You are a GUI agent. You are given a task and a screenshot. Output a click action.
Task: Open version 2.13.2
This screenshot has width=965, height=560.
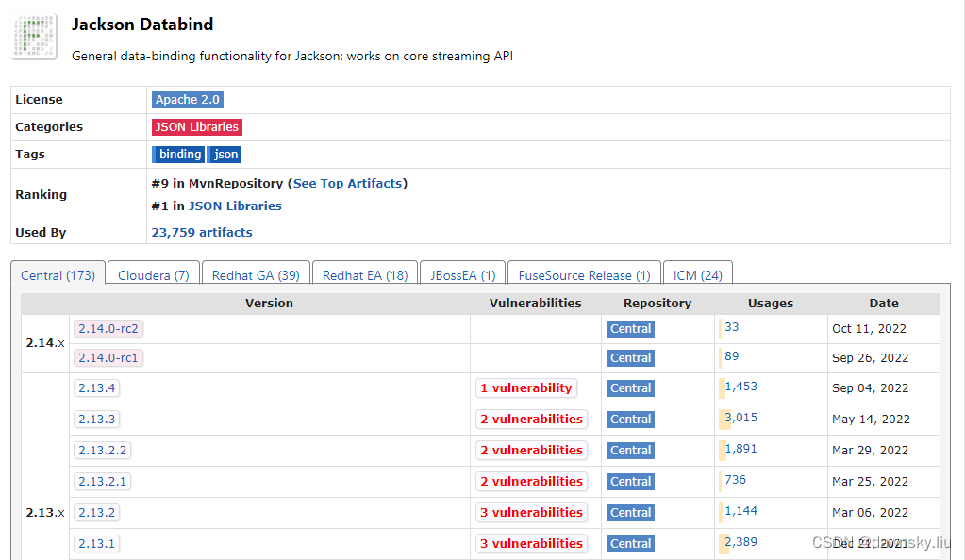click(x=96, y=513)
